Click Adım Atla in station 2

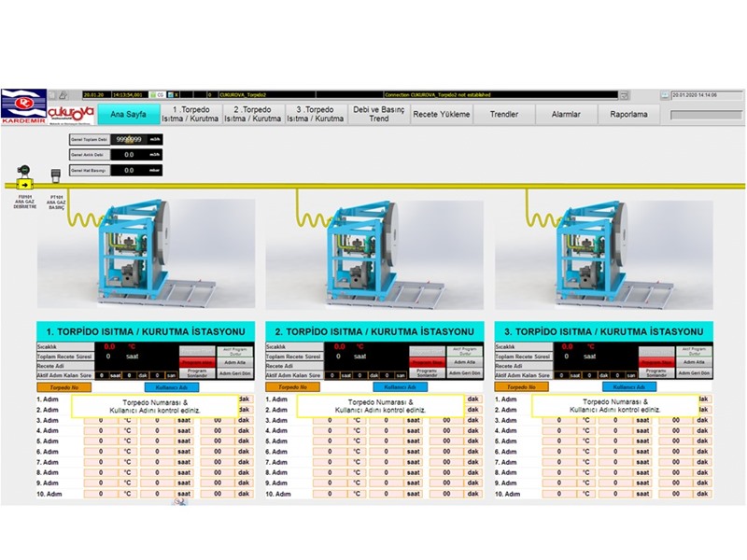click(x=465, y=362)
